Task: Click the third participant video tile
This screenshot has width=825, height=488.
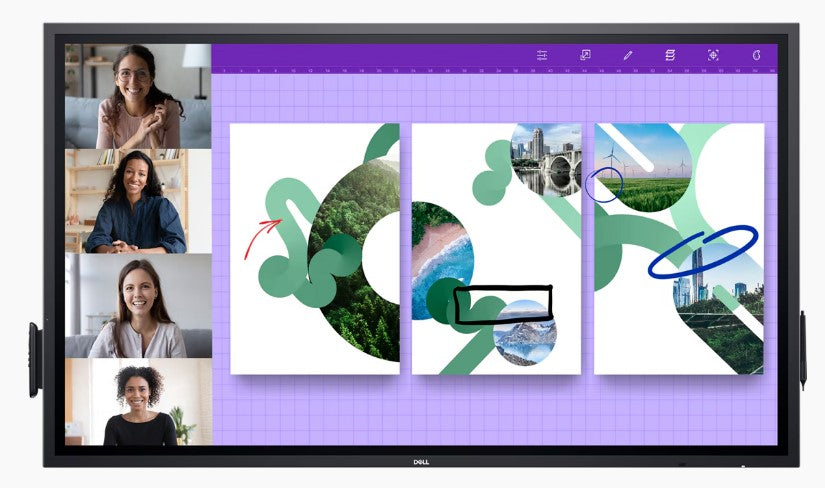Action: pyautogui.click(x=138, y=305)
